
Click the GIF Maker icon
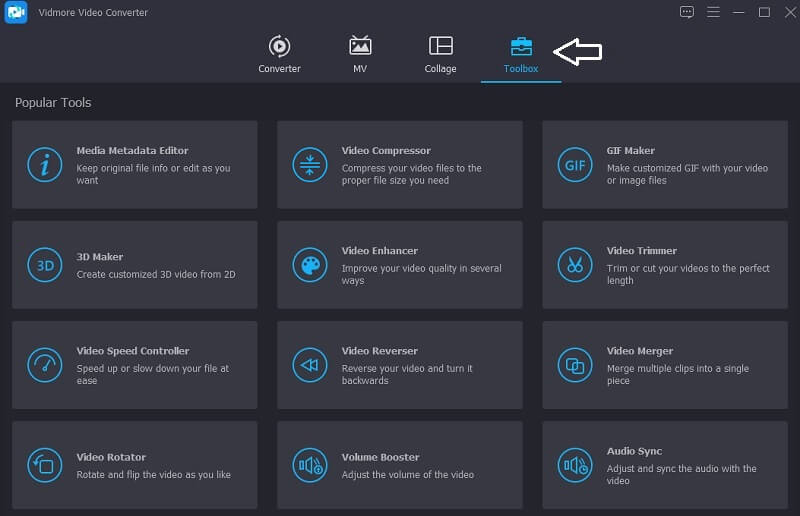(575, 165)
